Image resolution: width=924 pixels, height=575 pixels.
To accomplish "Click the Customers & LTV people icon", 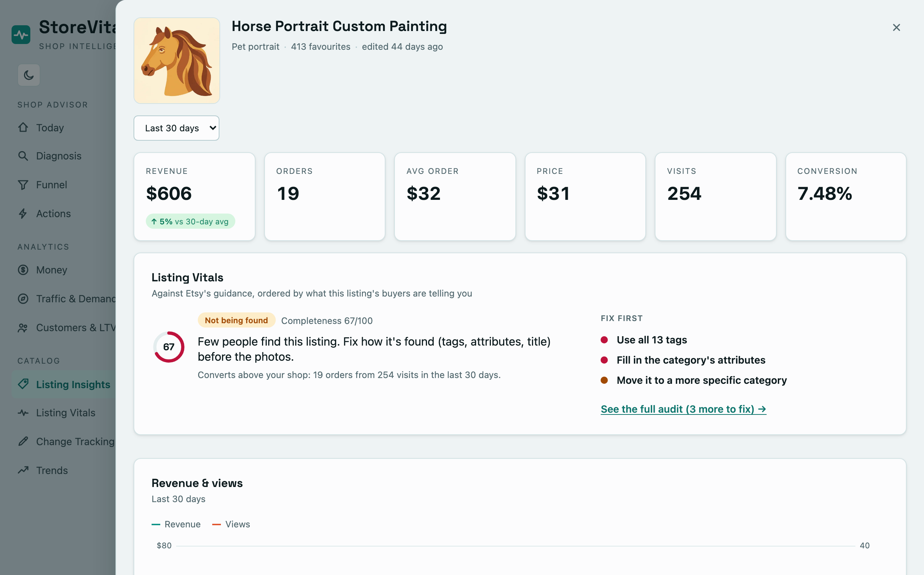I will (23, 328).
